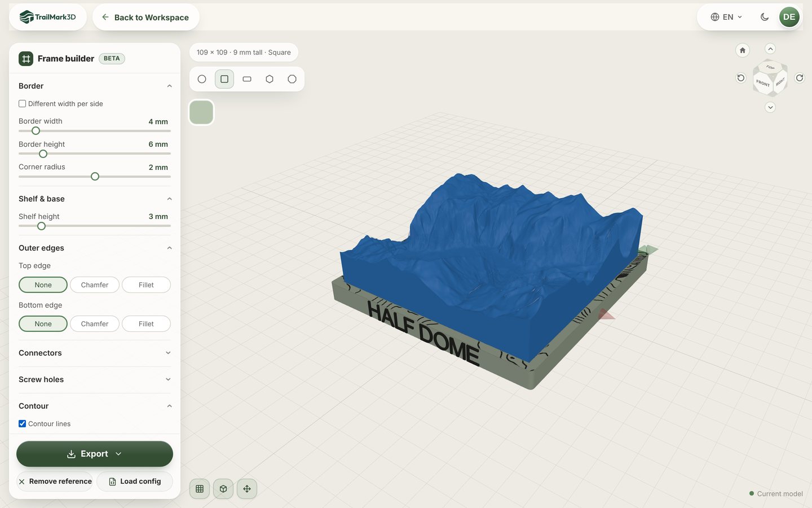Select the octagon frame shape
This screenshot has height=508, width=812.
[292, 79]
